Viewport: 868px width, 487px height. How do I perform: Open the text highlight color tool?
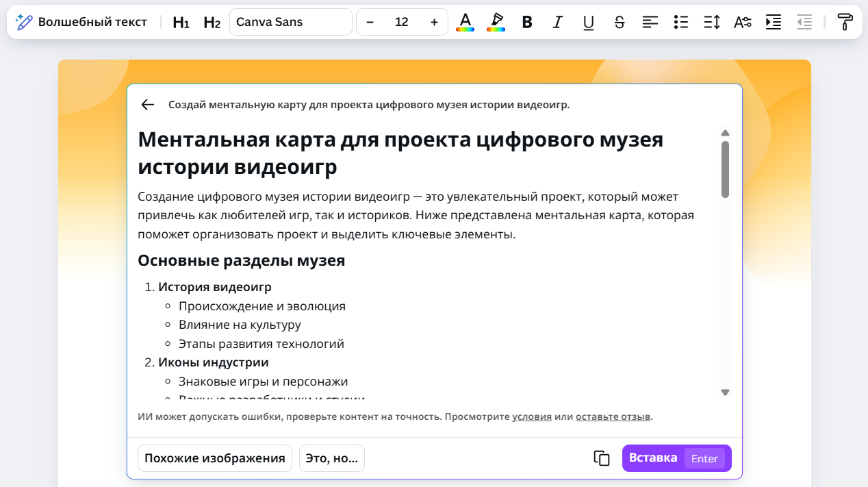point(496,21)
